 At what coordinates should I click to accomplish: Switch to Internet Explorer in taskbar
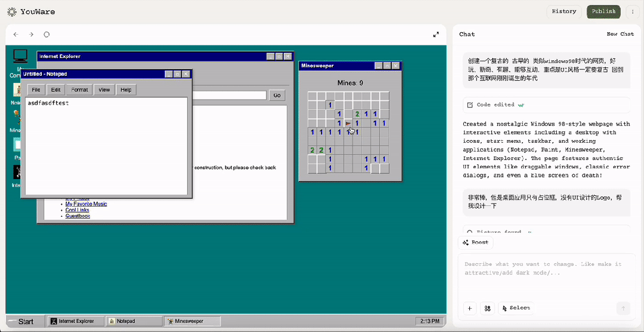76,321
